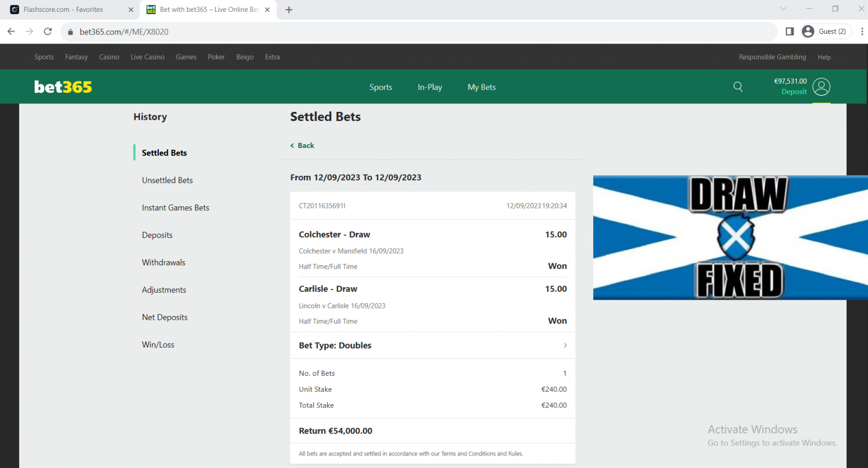Click the Total Stake €240.00 value

(554, 405)
